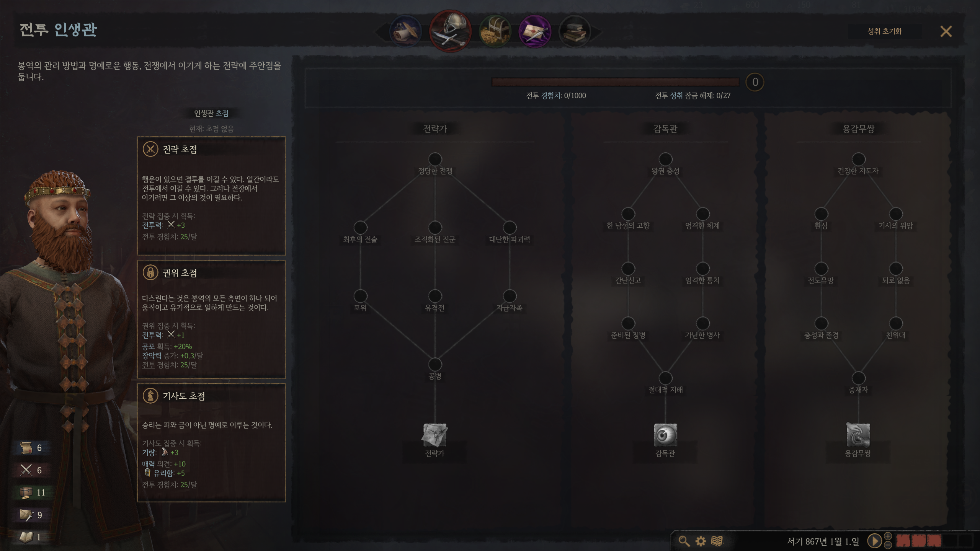Viewport: 980px width, 551px height.
Task: Select the 기사도 초점 focus card
Action: 211,443
